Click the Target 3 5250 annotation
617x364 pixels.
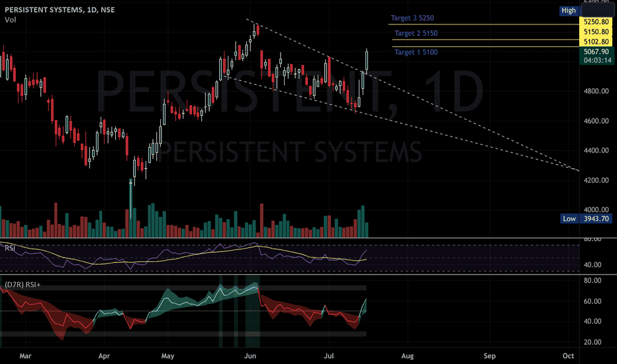pyautogui.click(x=412, y=18)
